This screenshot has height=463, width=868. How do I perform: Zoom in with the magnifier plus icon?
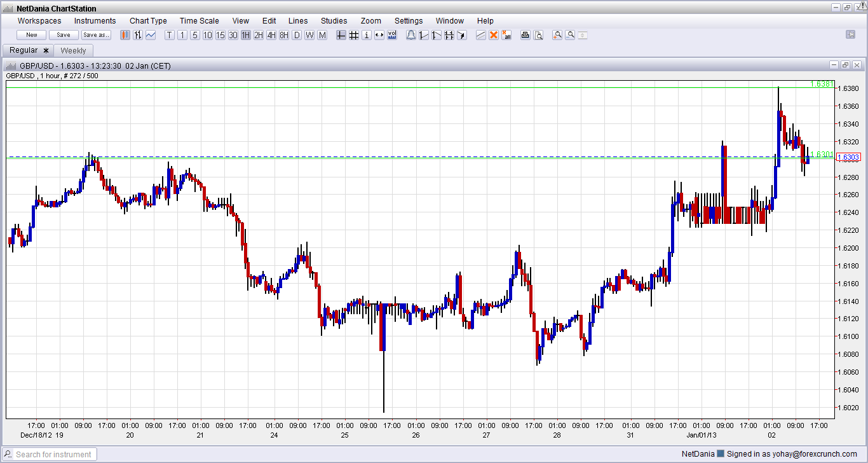557,35
